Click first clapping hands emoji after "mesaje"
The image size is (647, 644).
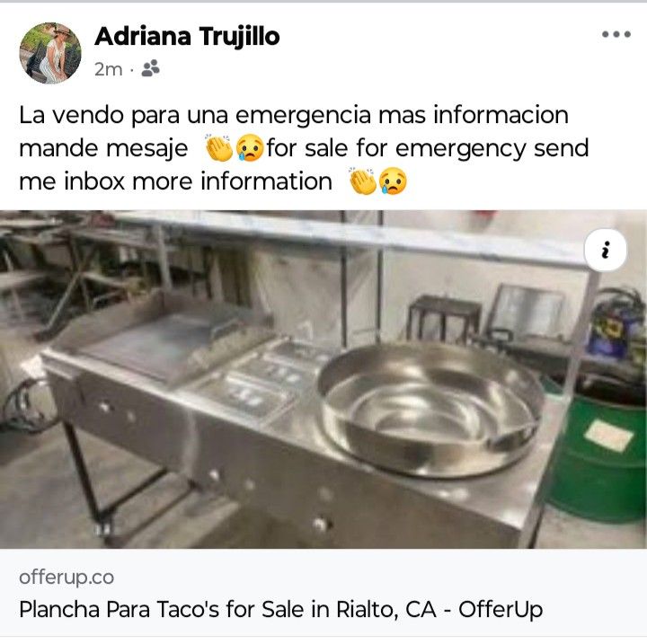click(x=219, y=148)
